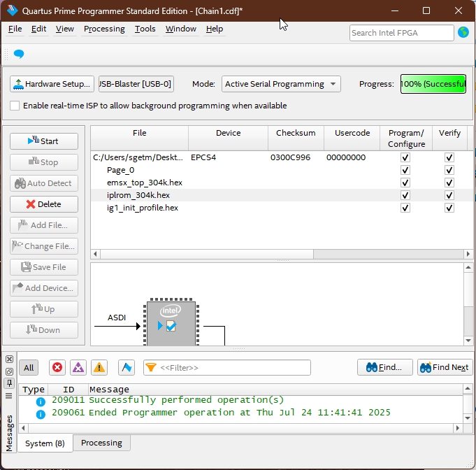Switch to Processing messages tab
The image size is (476, 470).
[x=101, y=443]
